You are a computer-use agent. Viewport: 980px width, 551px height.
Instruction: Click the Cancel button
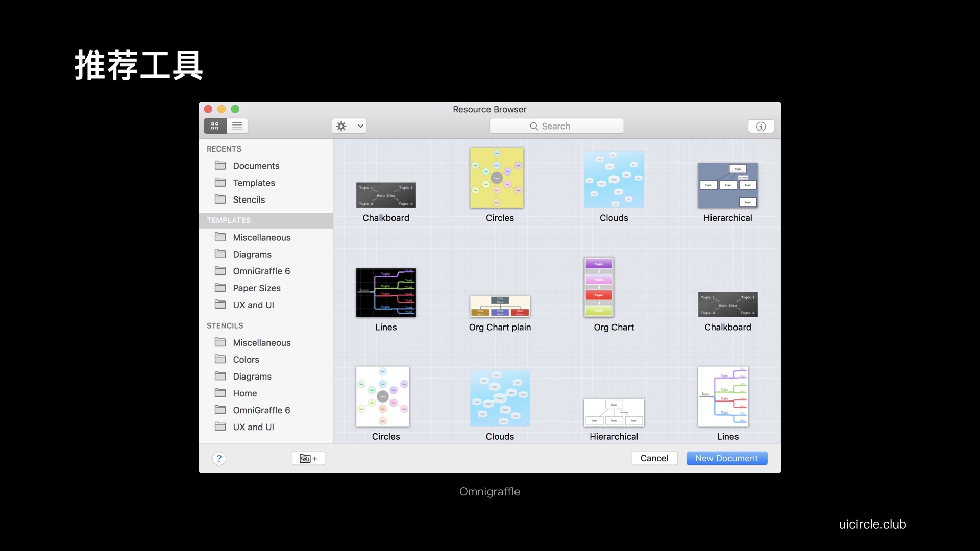point(654,458)
